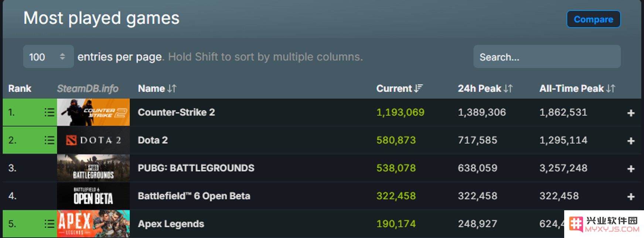Click Counter-Strike 2 all-time peak 1,862,531
This screenshot has height=238, width=644.
[563, 112]
